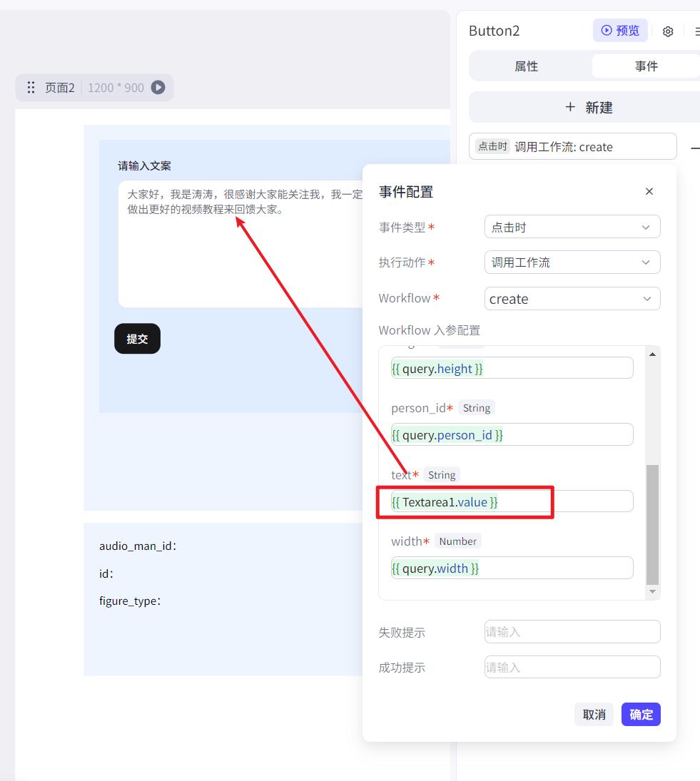Image resolution: width=700 pixels, height=781 pixels.
Task: Expand the Workflow dropdown showing create
Action: (x=572, y=299)
